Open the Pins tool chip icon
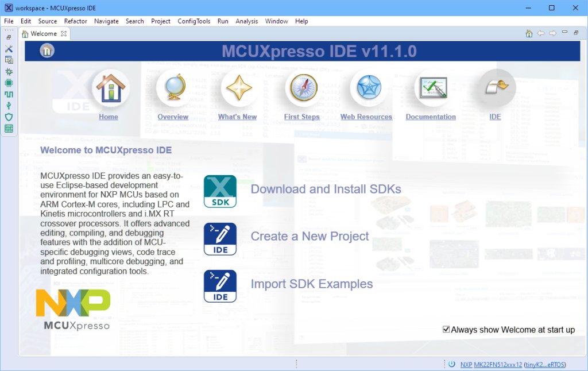This screenshot has width=588, height=371. click(x=9, y=83)
